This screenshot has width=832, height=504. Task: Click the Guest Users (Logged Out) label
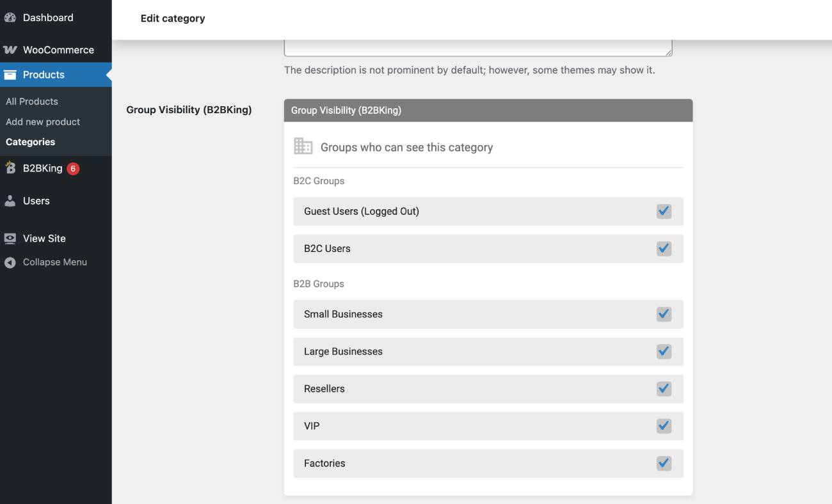[362, 211]
